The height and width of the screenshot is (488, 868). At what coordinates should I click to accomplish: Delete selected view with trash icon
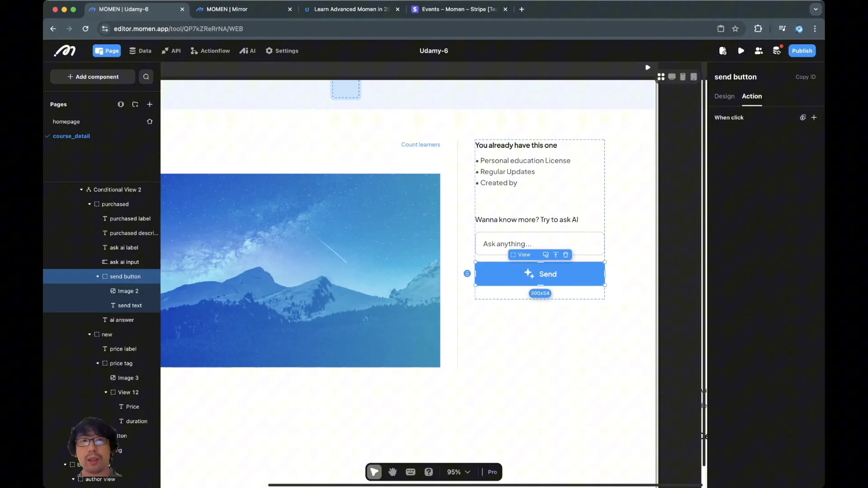tap(566, 255)
